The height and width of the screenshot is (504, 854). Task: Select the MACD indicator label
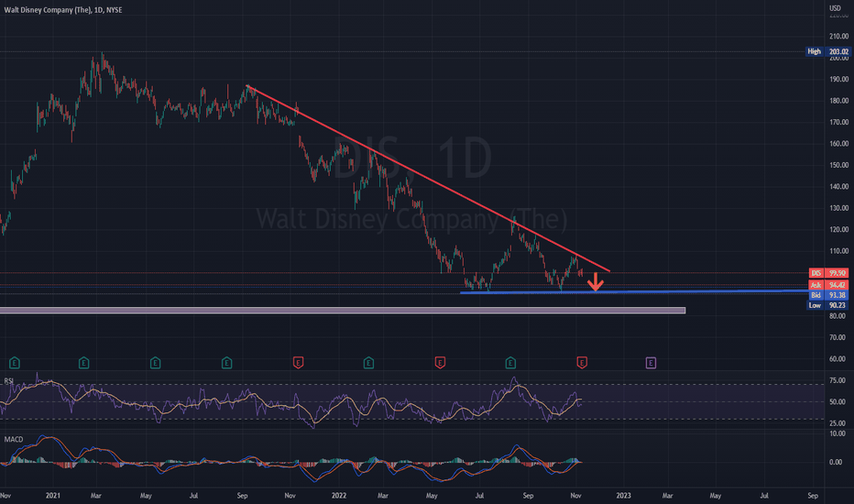[x=14, y=439]
